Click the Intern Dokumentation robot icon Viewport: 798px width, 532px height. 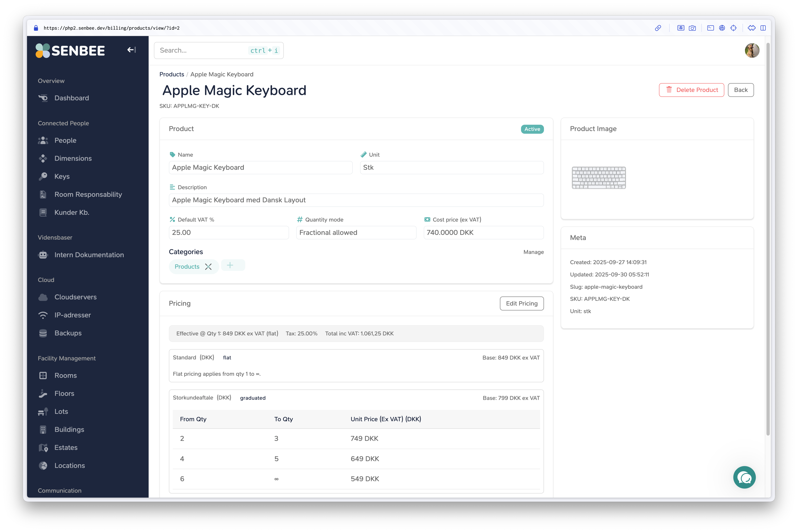pyautogui.click(x=43, y=255)
